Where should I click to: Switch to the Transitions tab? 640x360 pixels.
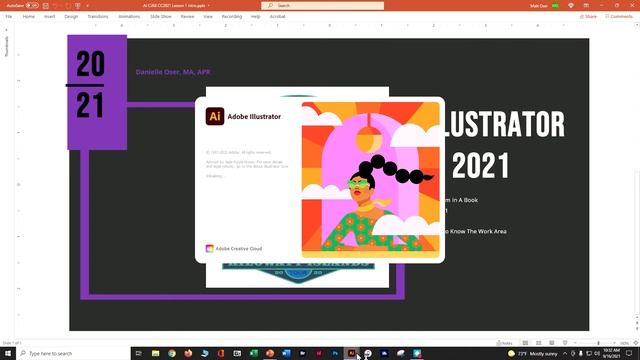(x=98, y=17)
